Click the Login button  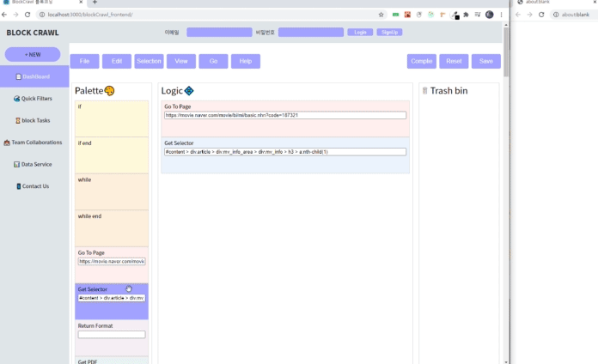tap(360, 33)
